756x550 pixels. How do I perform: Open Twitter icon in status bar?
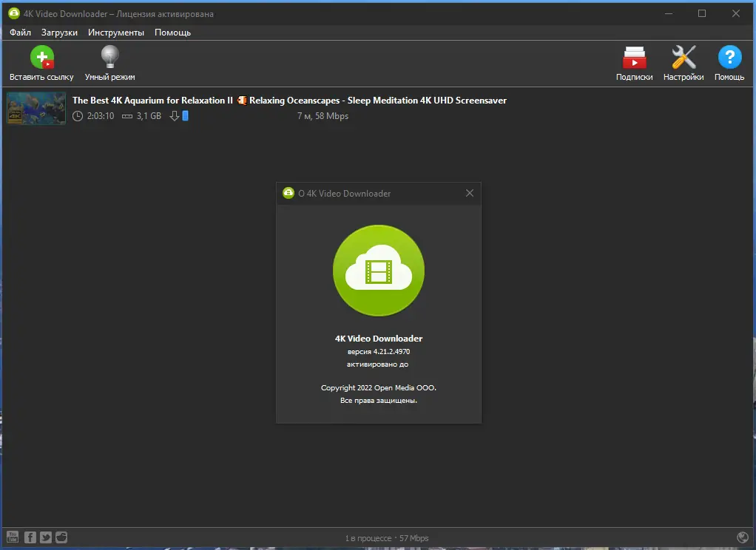tap(46, 537)
